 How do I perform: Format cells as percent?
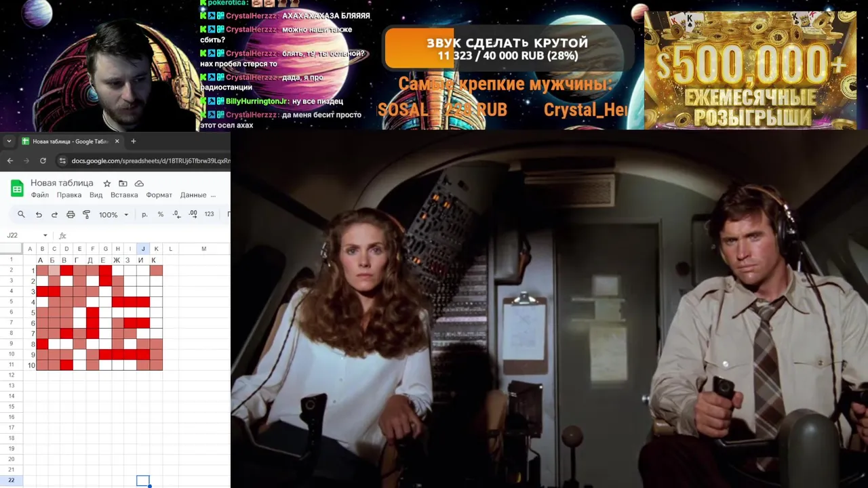pos(161,214)
